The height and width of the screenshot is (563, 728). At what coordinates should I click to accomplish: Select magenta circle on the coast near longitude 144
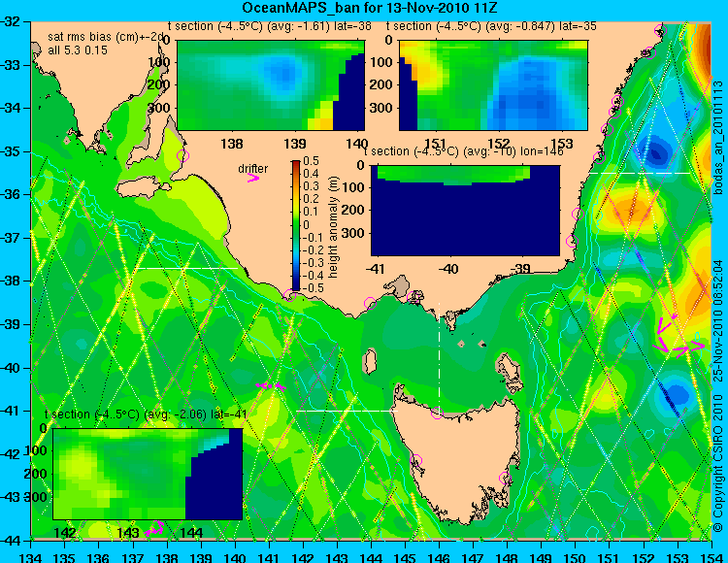[x=371, y=303]
